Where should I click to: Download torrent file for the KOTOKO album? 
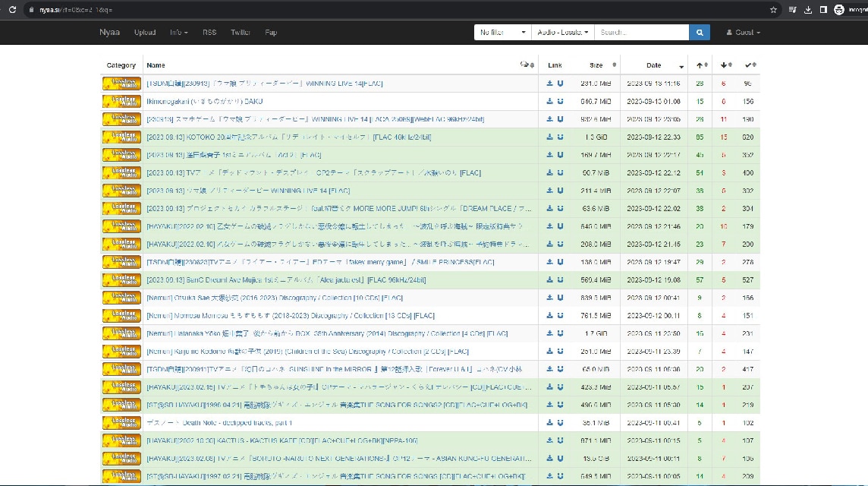(x=549, y=137)
